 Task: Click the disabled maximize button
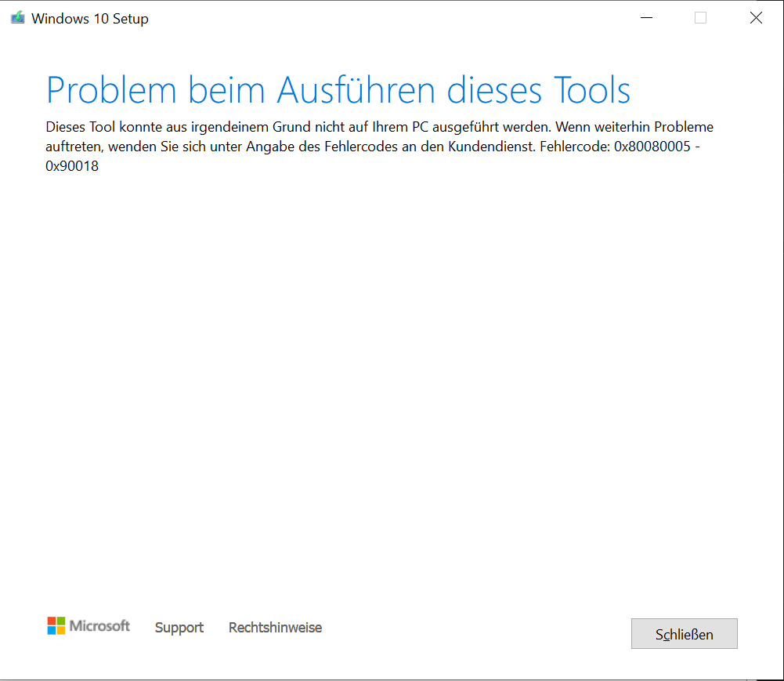point(700,18)
